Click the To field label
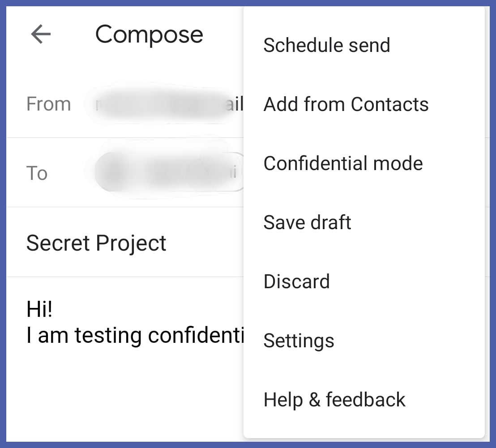This screenshot has height=448, width=496. [x=37, y=174]
